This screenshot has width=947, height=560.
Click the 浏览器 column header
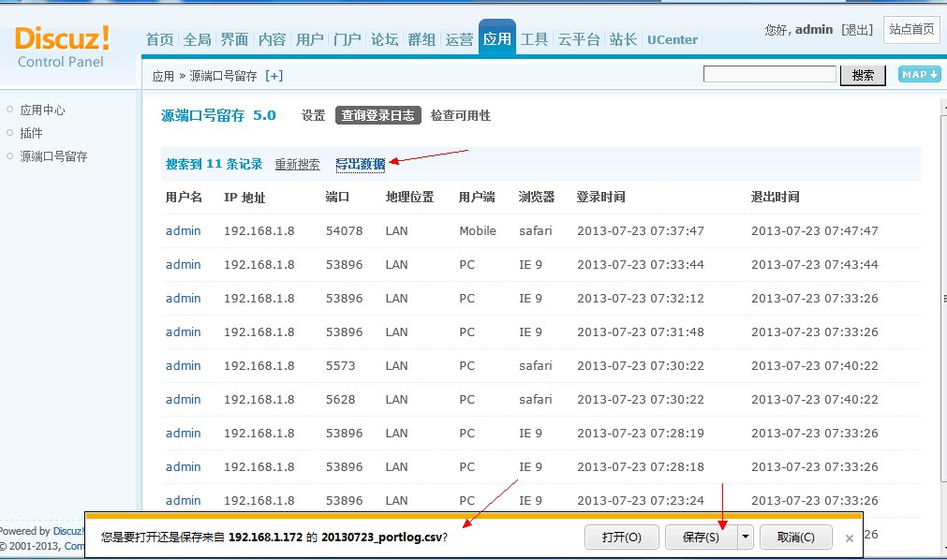click(x=537, y=197)
